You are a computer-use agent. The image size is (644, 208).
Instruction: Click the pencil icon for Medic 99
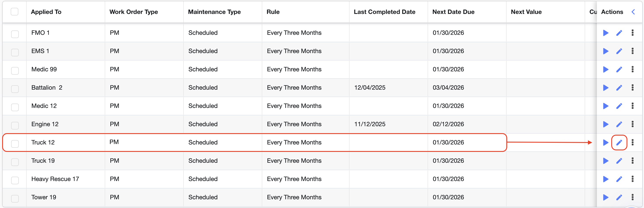tap(619, 69)
